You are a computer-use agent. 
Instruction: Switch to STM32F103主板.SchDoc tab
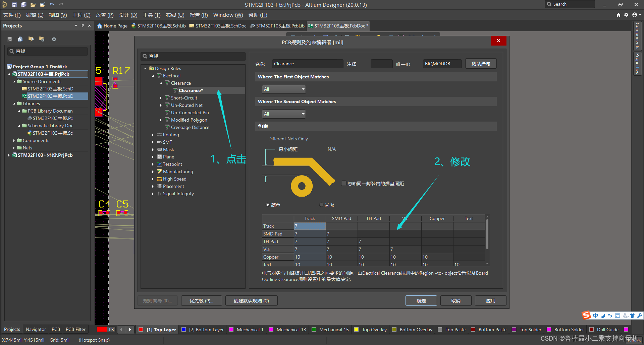(218, 26)
